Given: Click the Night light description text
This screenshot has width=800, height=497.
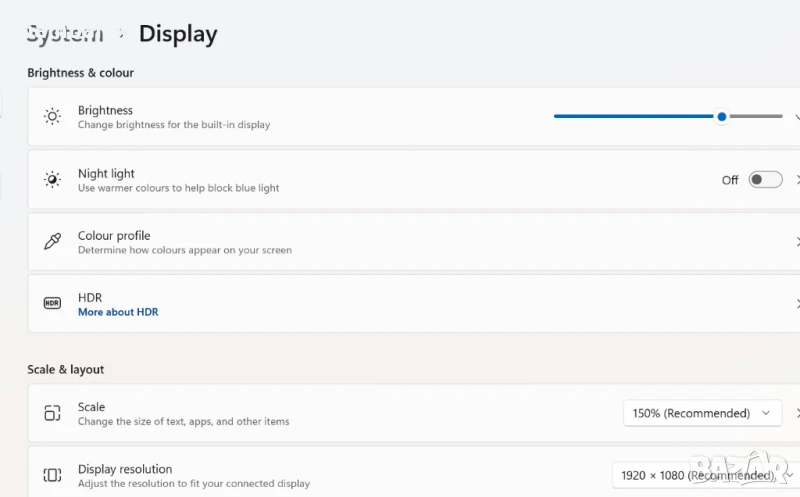Looking at the screenshot, I should click(178, 188).
